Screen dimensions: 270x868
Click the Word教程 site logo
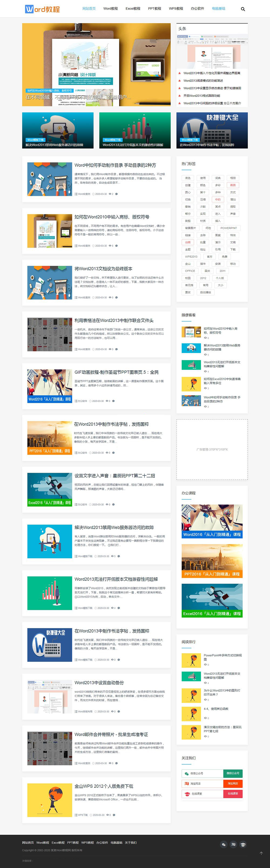[x=42, y=9]
